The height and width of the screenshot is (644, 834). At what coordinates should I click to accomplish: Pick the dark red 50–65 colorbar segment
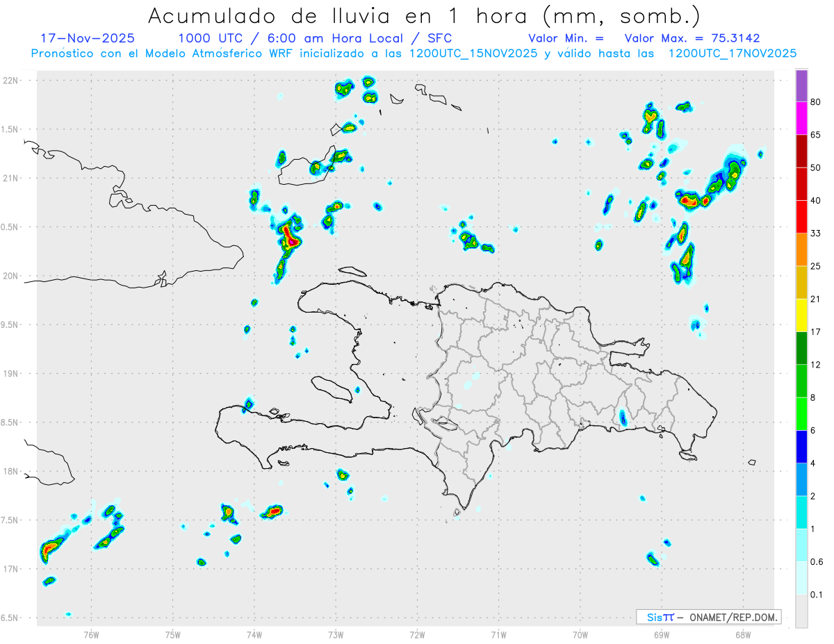coord(801,151)
